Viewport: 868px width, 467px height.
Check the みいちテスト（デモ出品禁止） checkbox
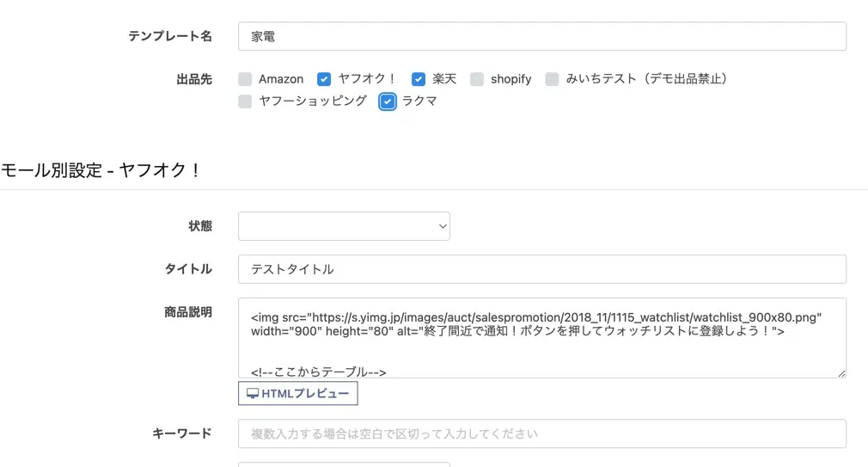tap(552, 79)
